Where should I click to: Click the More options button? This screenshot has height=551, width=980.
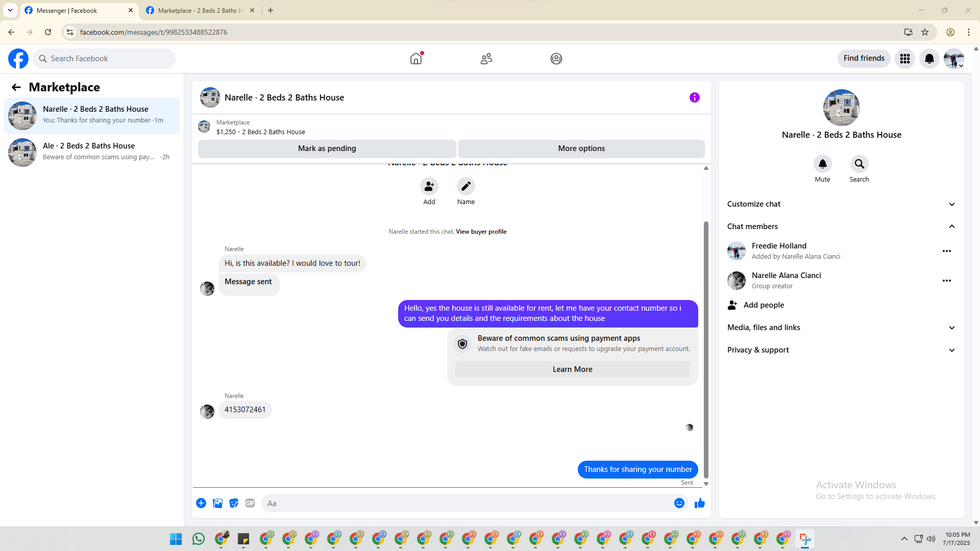click(581, 148)
